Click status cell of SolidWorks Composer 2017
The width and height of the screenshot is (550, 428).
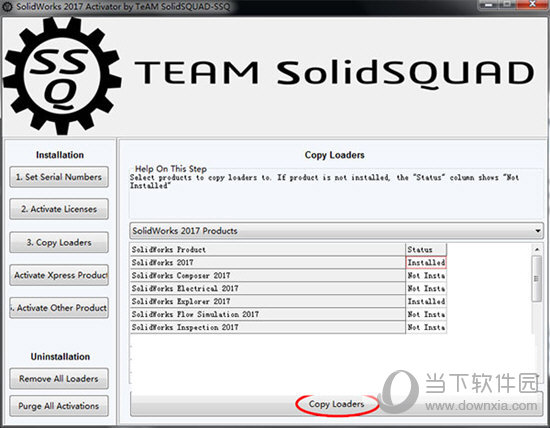[426, 275]
